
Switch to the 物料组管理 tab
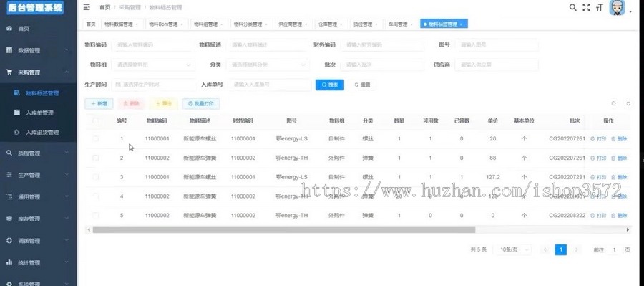click(x=208, y=24)
